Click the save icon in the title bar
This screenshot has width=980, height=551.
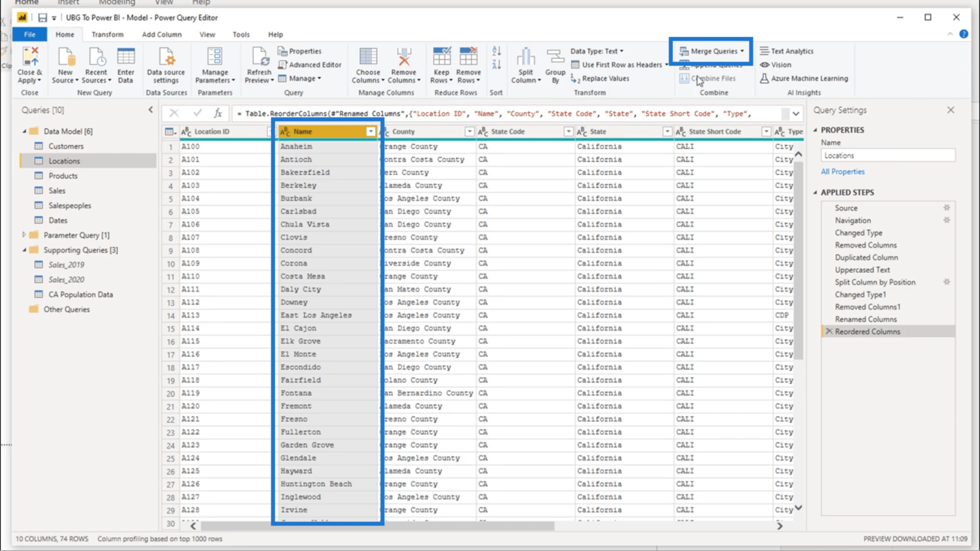(x=42, y=17)
